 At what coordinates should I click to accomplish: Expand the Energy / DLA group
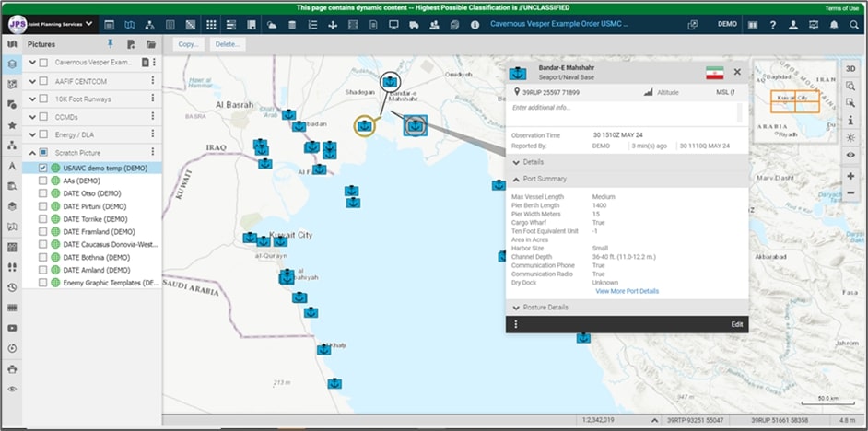click(32, 135)
